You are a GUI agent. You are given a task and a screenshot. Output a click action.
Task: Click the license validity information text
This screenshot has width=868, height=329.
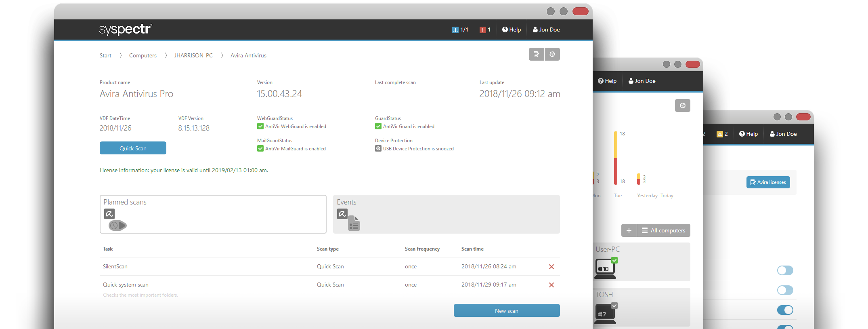[184, 170]
